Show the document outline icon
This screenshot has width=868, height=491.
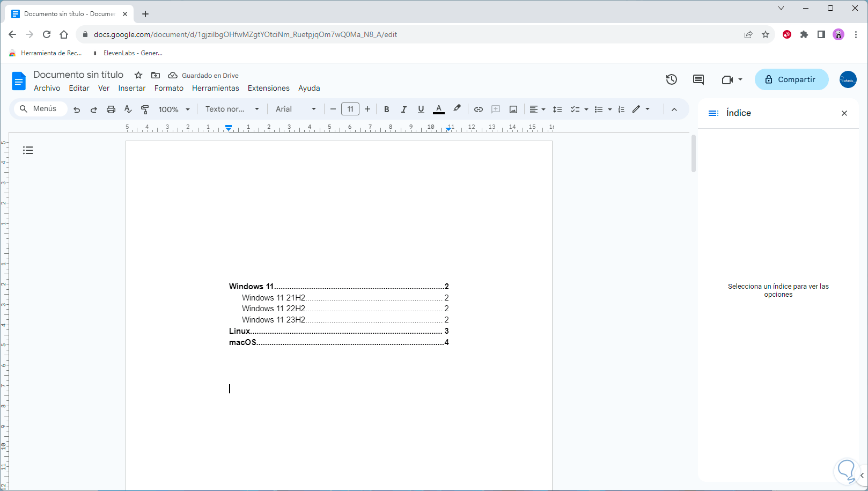pos(28,150)
